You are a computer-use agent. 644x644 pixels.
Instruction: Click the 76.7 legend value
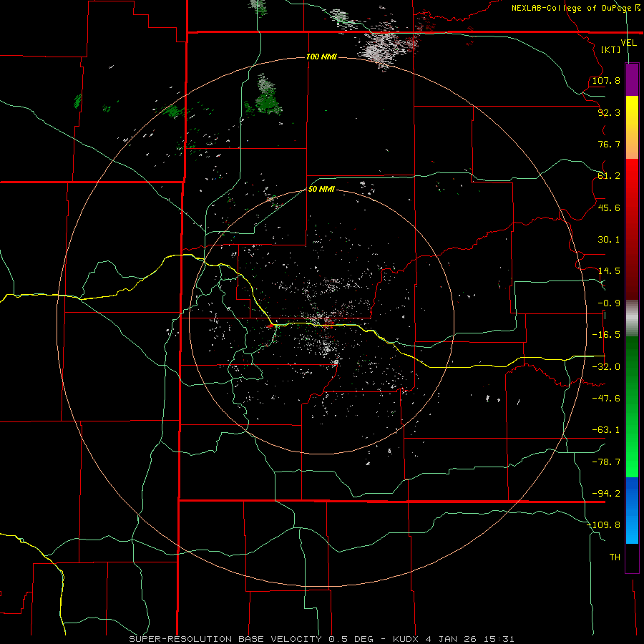(x=609, y=144)
